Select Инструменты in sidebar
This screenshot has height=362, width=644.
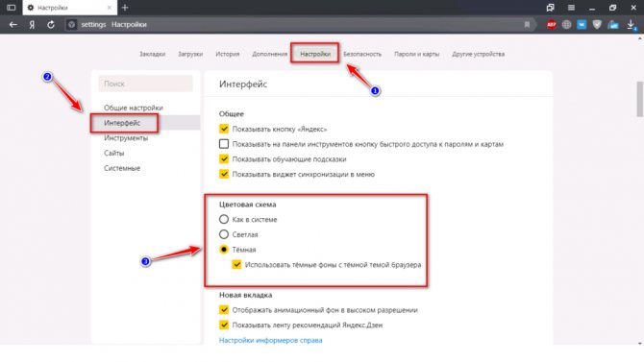pos(126,138)
